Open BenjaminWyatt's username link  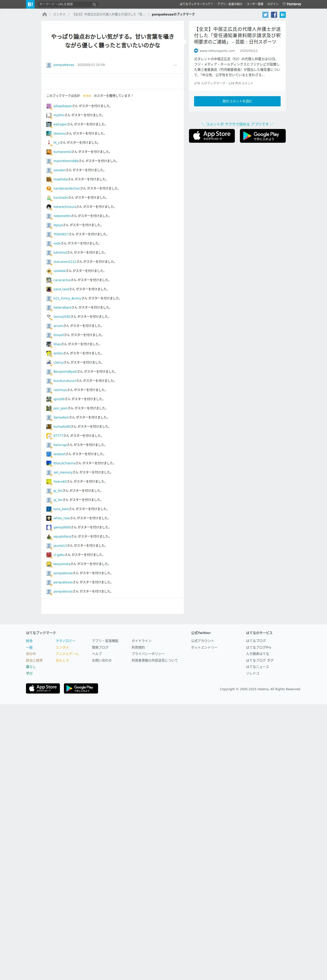tap(65, 372)
